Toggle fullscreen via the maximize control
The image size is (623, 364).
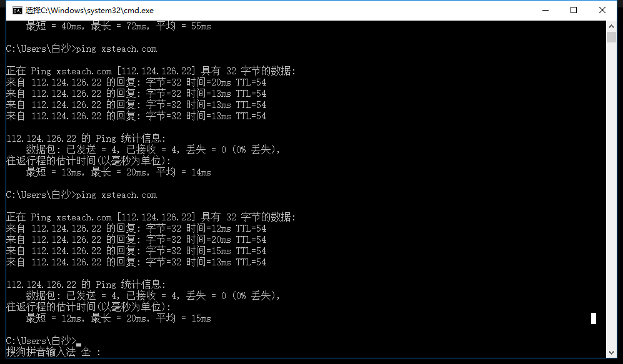pos(572,10)
